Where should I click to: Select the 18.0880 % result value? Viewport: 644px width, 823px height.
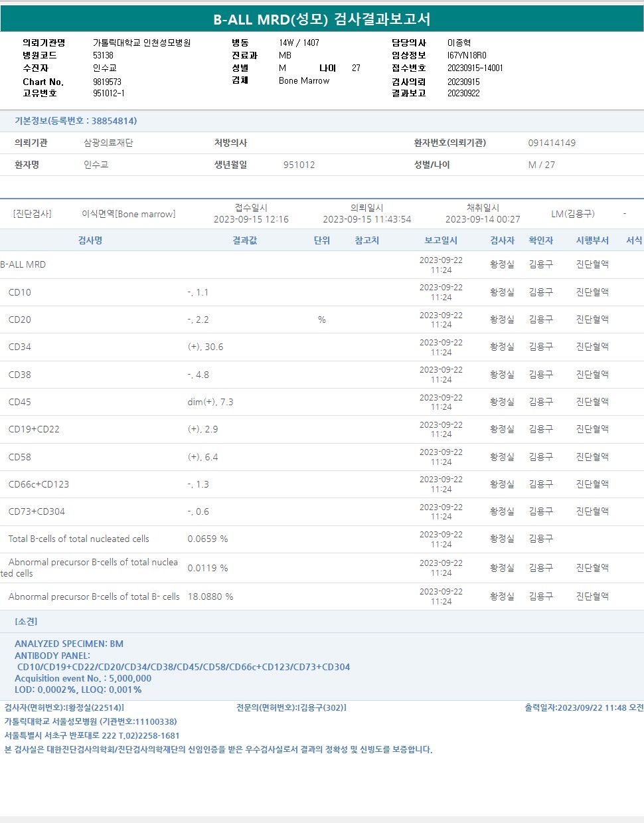coord(210,596)
